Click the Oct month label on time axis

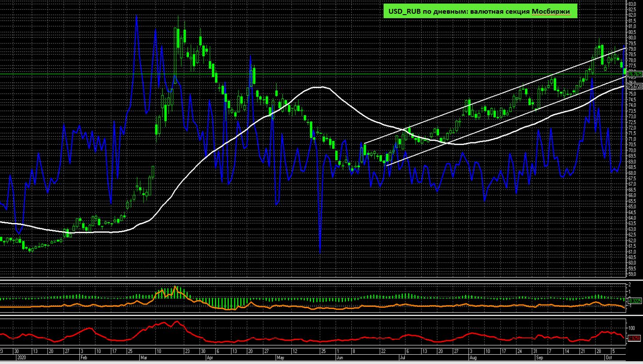[609, 357]
